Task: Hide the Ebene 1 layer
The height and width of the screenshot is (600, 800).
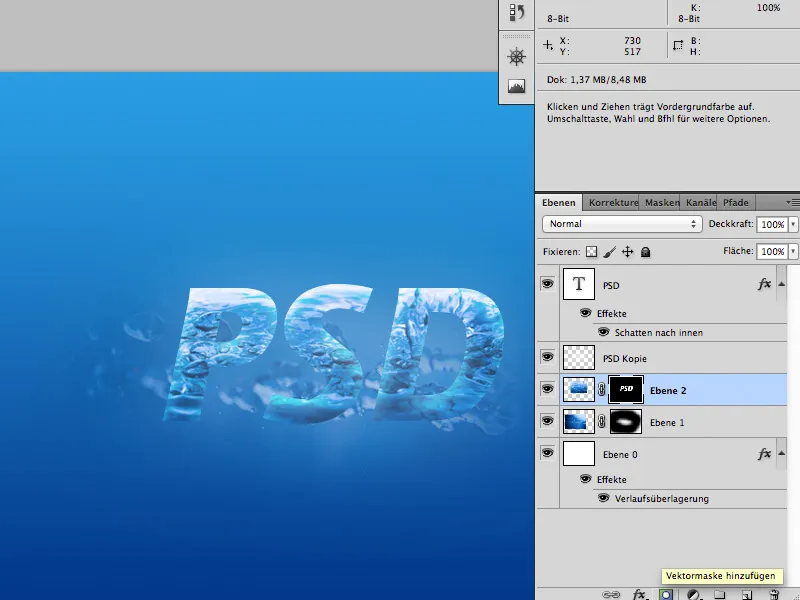Action: [x=547, y=421]
